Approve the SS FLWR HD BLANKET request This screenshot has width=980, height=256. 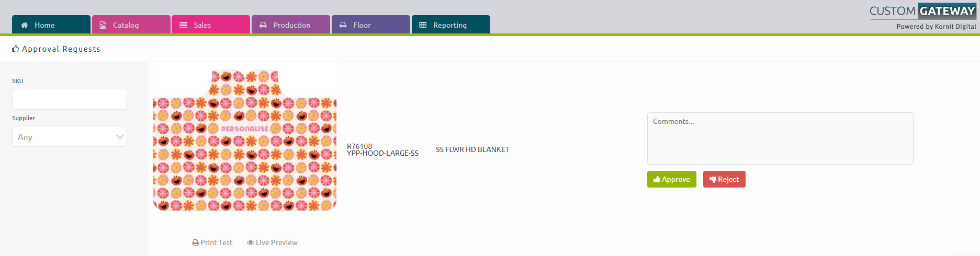pos(672,179)
